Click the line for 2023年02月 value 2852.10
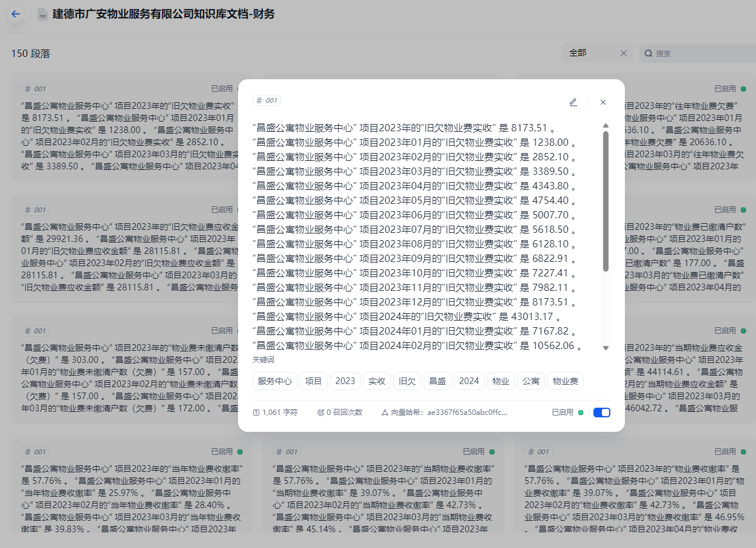756x548 pixels. tap(414, 157)
